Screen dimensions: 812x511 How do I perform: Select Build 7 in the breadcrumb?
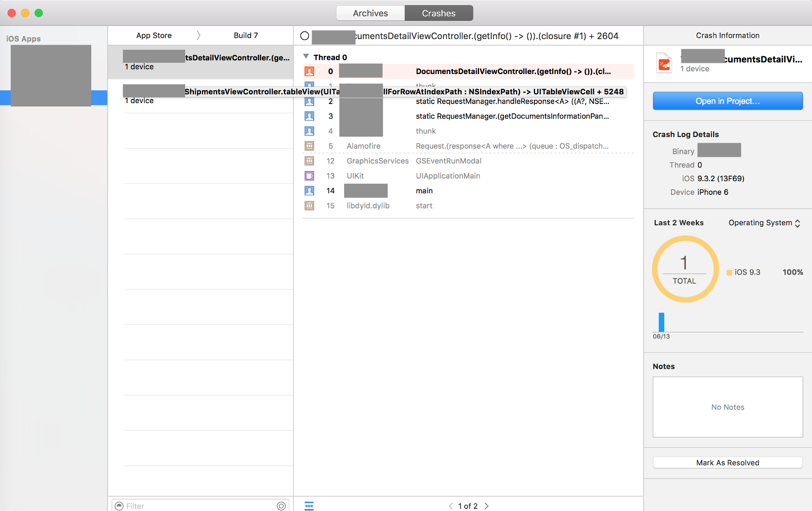(246, 36)
